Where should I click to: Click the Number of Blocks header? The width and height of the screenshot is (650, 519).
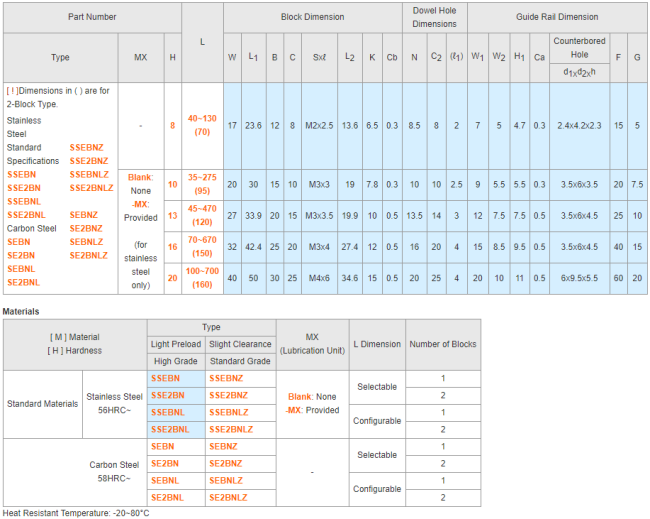(442, 344)
